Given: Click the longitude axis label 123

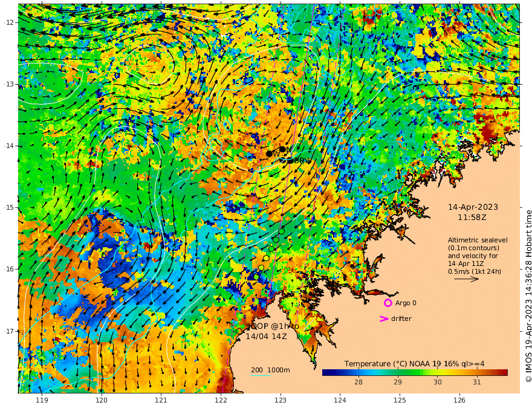Looking at the screenshot, I should 281,401.
